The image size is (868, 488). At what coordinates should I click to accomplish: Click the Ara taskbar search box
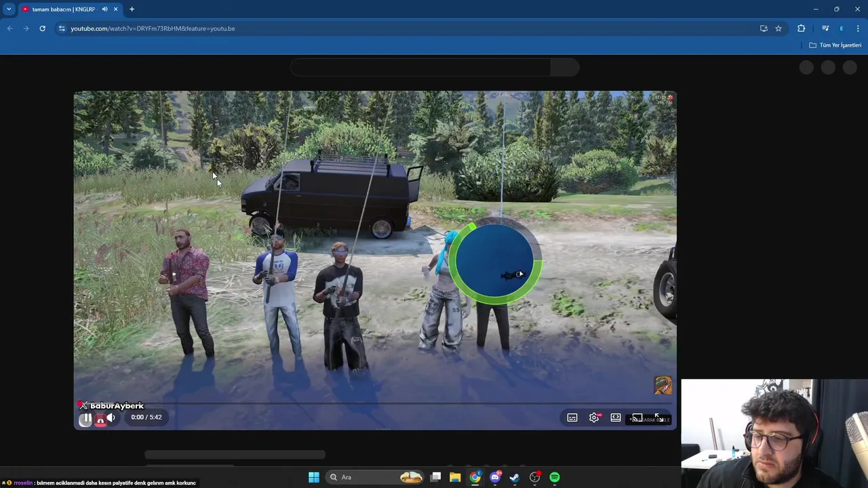(373, 477)
